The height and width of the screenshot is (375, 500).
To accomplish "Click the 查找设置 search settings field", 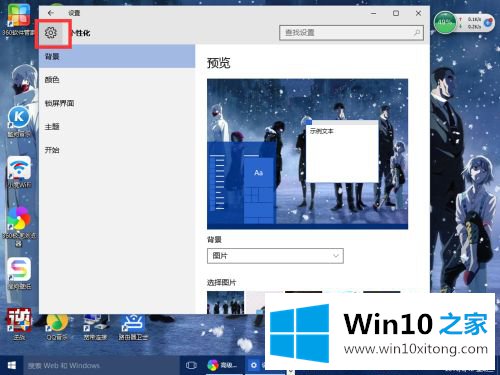I will (352, 33).
